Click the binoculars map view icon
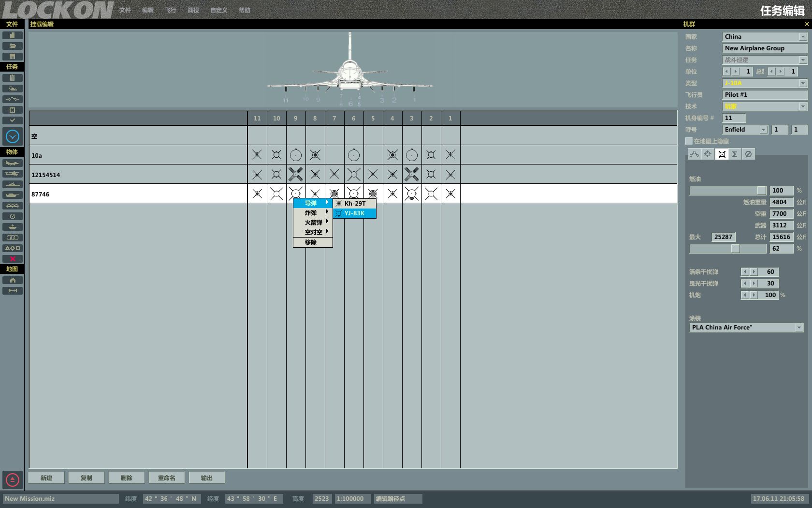 point(13,280)
